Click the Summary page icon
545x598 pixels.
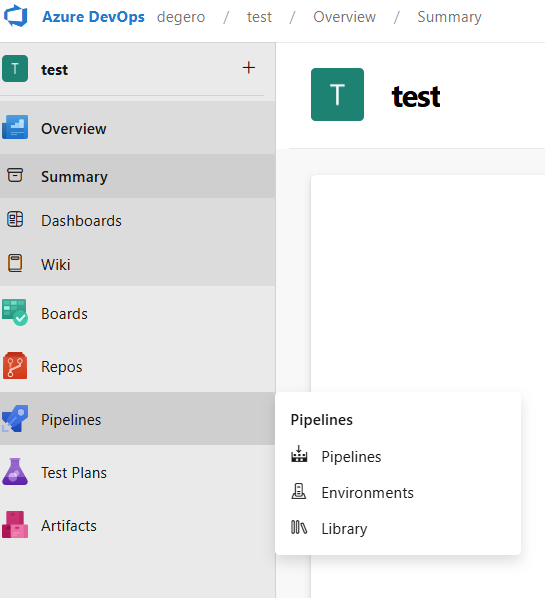click(15, 175)
